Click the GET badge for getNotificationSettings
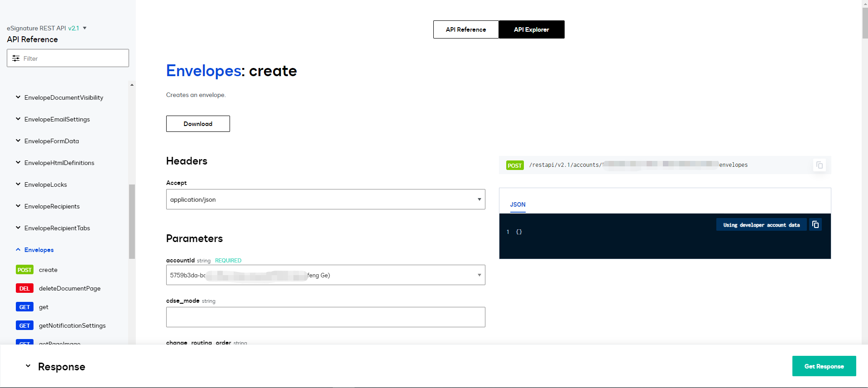868x388 pixels. [24, 325]
